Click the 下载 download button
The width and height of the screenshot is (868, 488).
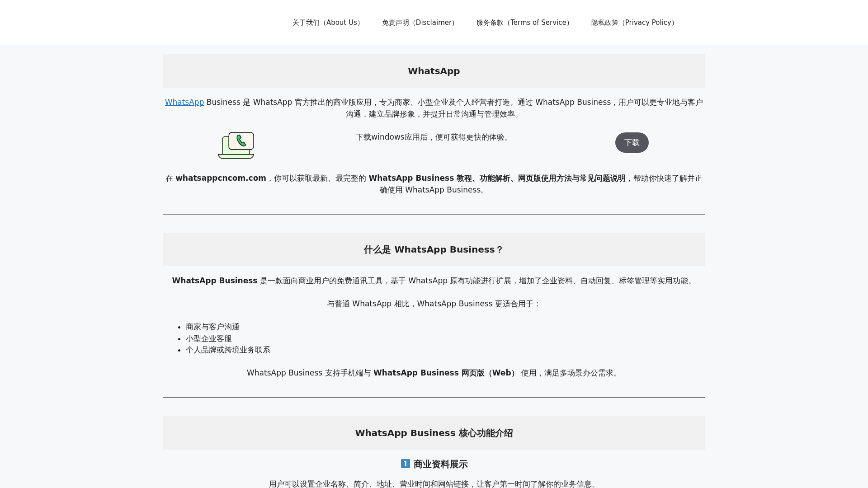632,142
